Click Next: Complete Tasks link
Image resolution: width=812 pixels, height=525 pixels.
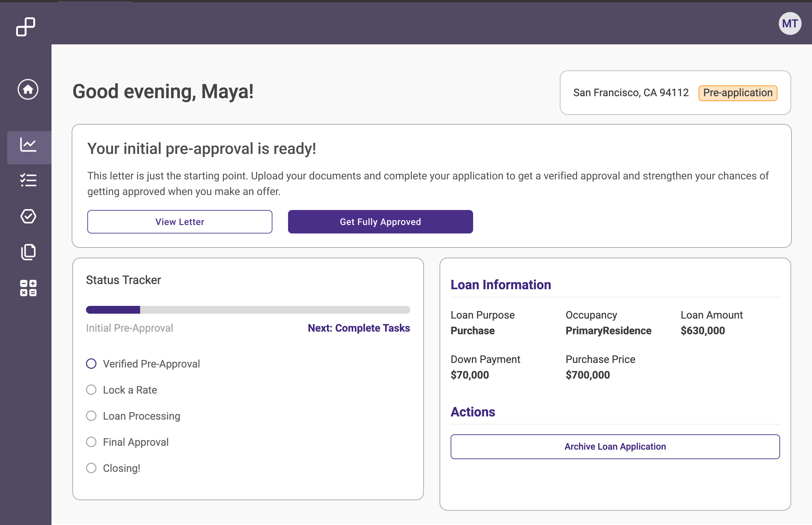click(x=359, y=328)
